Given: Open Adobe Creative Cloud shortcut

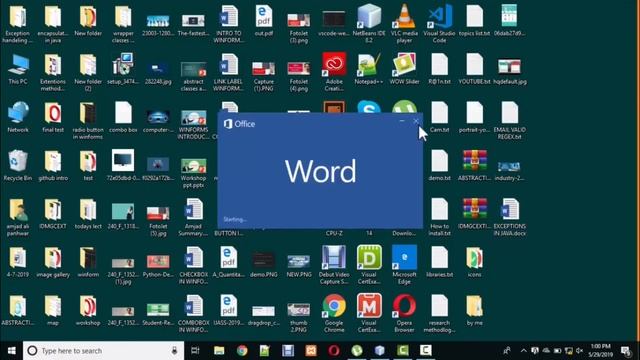Looking at the screenshot, I should click(334, 72).
